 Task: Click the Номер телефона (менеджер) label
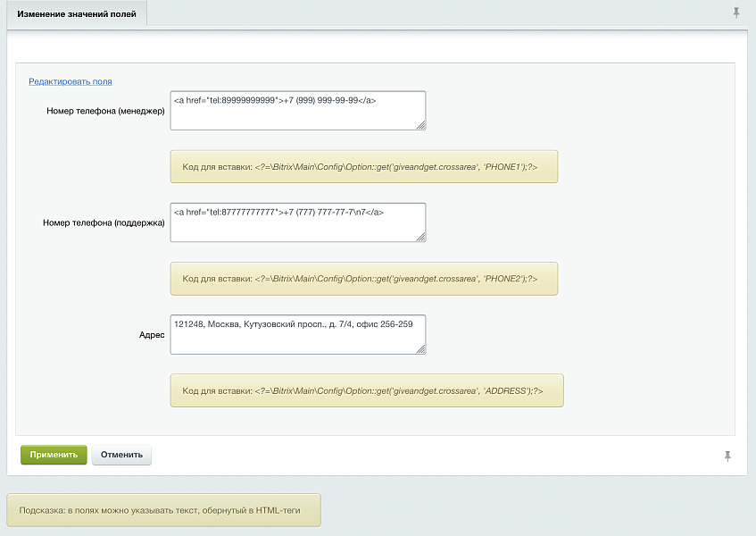coord(105,111)
